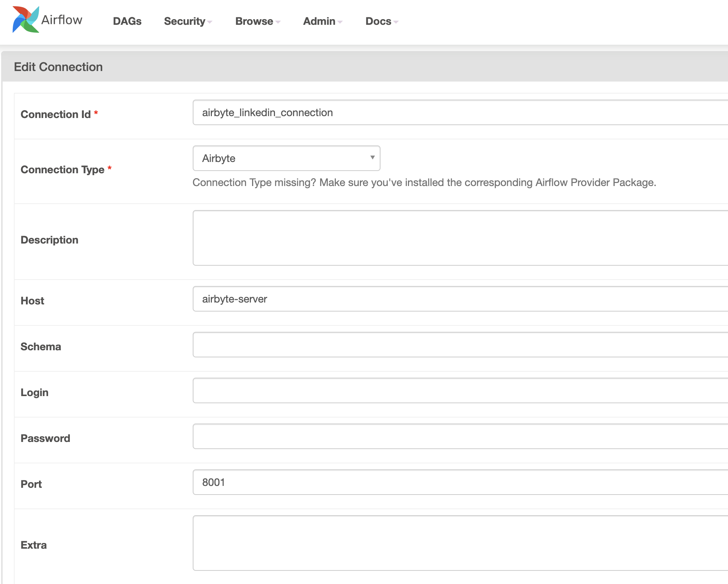Click the small arrow on Connection Type select

(x=372, y=158)
